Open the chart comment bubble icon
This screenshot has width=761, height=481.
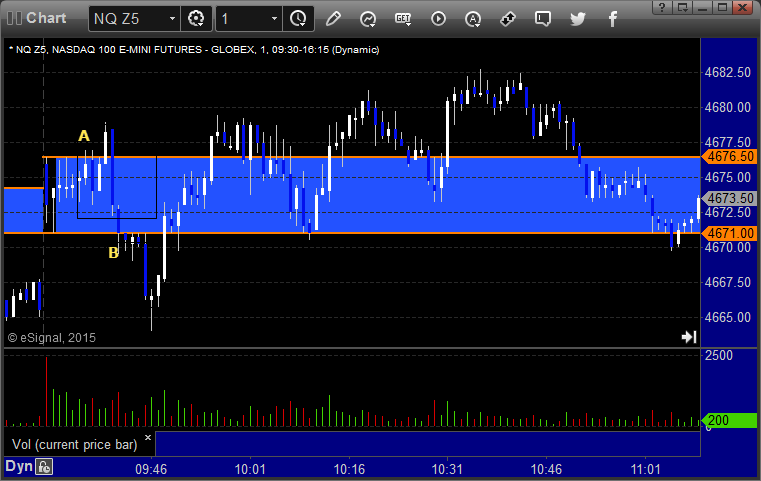tap(543, 19)
